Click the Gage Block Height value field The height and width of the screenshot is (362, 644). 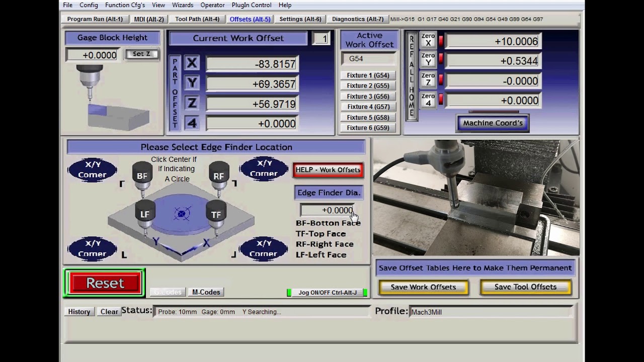(x=94, y=55)
